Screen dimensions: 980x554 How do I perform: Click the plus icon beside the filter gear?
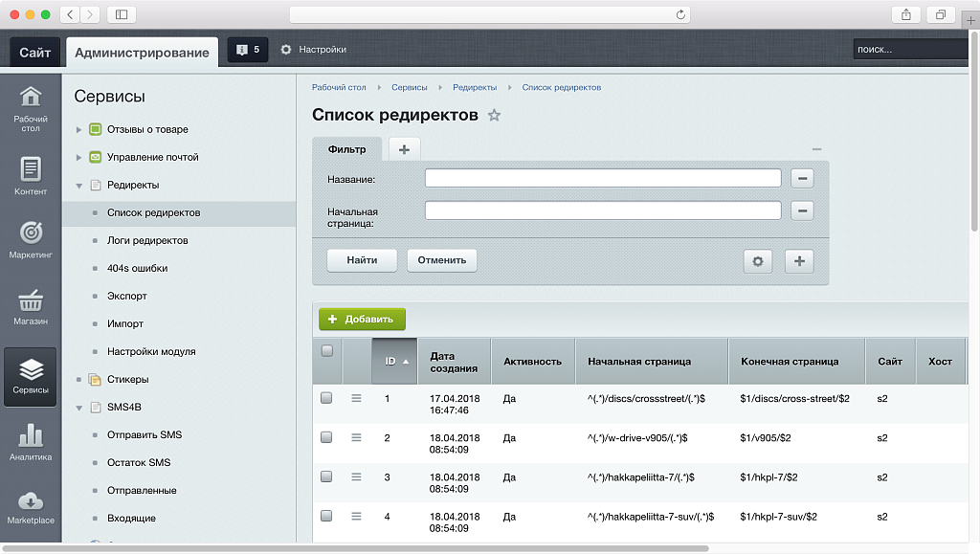click(x=799, y=260)
